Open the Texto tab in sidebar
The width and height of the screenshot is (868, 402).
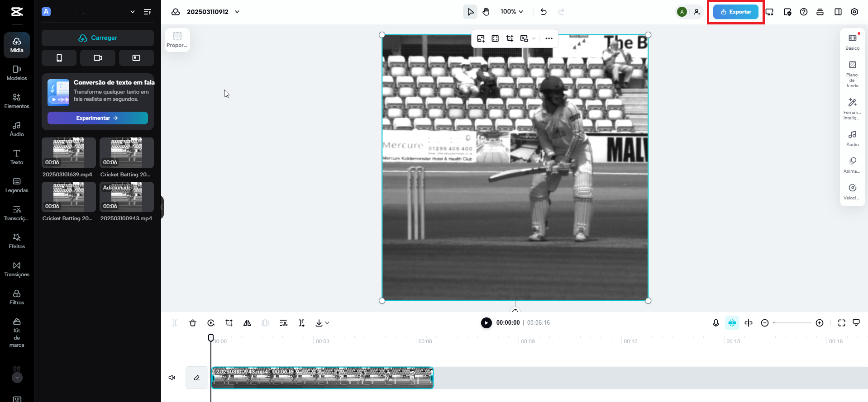[x=17, y=157]
